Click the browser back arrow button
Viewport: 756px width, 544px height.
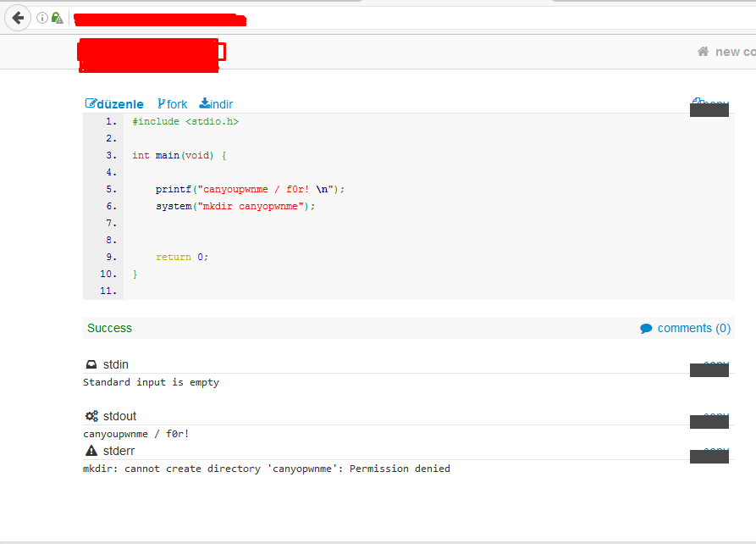click(x=18, y=18)
